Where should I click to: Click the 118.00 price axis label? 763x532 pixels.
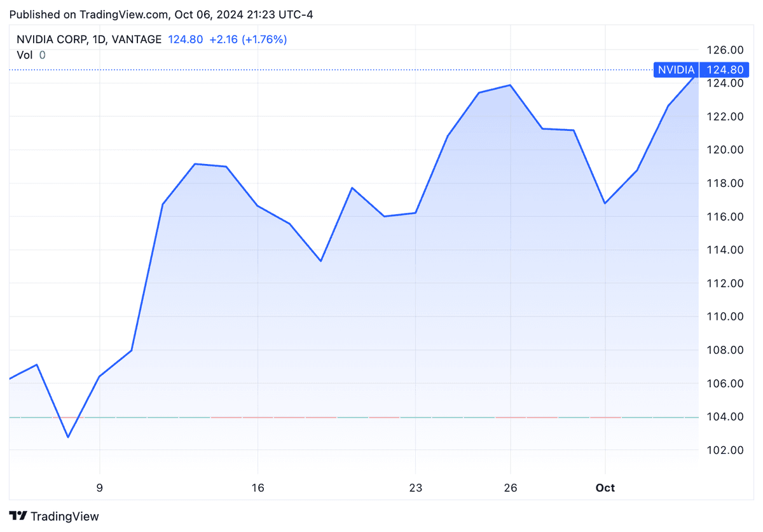coord(725,184)
